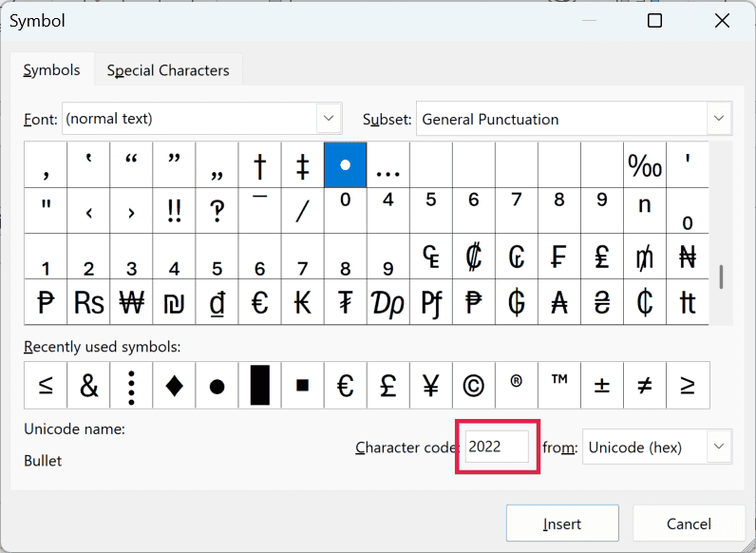Select the mill ₥ currency symbol
This screenshot has width=756, height=553.
click(x=645, y=257)
